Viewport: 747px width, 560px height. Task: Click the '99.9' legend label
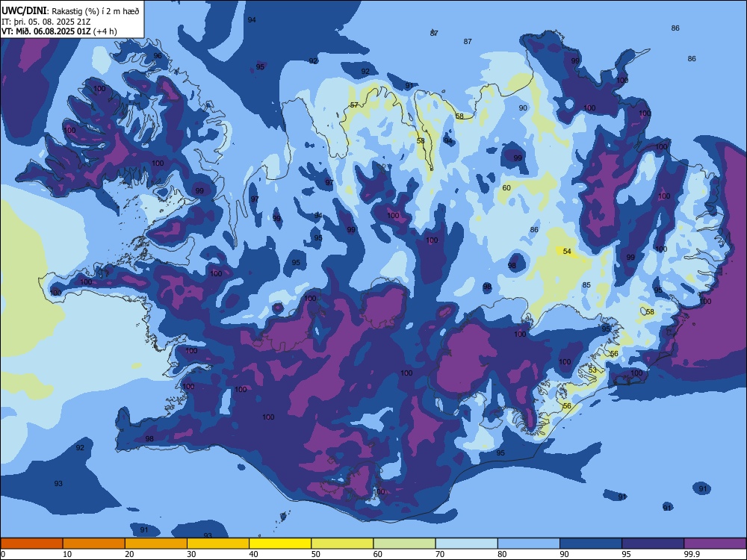pos(692,554)
